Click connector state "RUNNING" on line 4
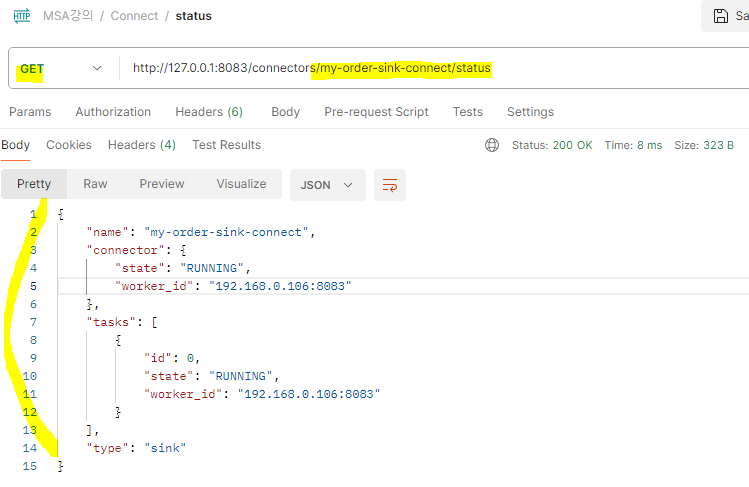The width and height of the screenshot is (749, 487). [x=212, y=268]
